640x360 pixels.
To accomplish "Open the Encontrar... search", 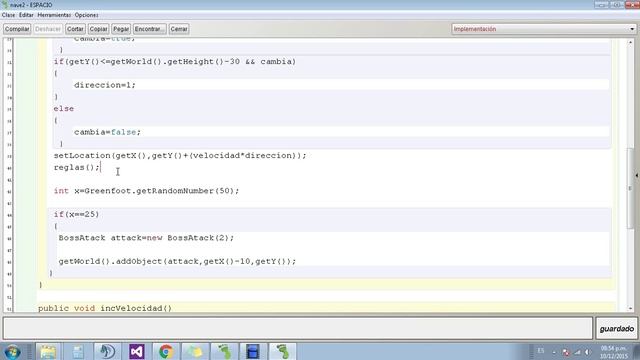I will coord(149,29).
